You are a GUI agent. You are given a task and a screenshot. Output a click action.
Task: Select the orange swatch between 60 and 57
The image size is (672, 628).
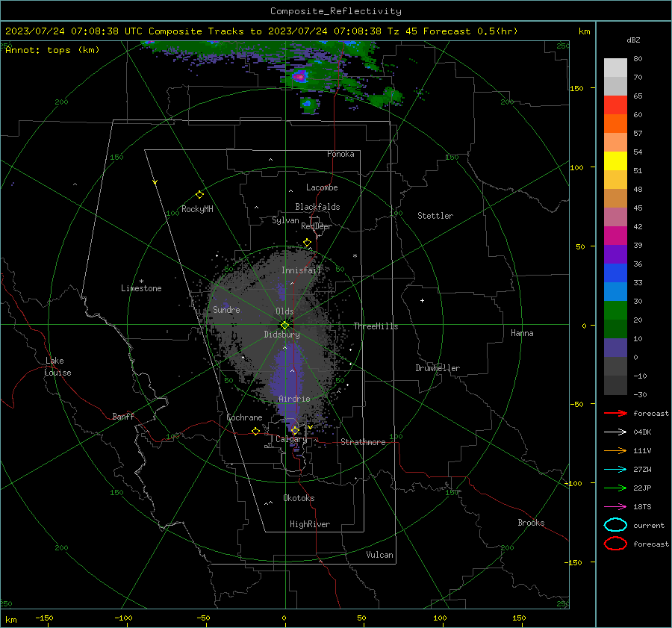(x=615, y=124)
